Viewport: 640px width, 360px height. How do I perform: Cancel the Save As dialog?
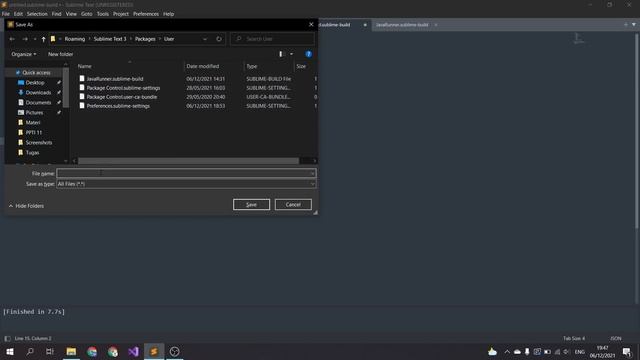pyautogui.click(x=293, y=204)
